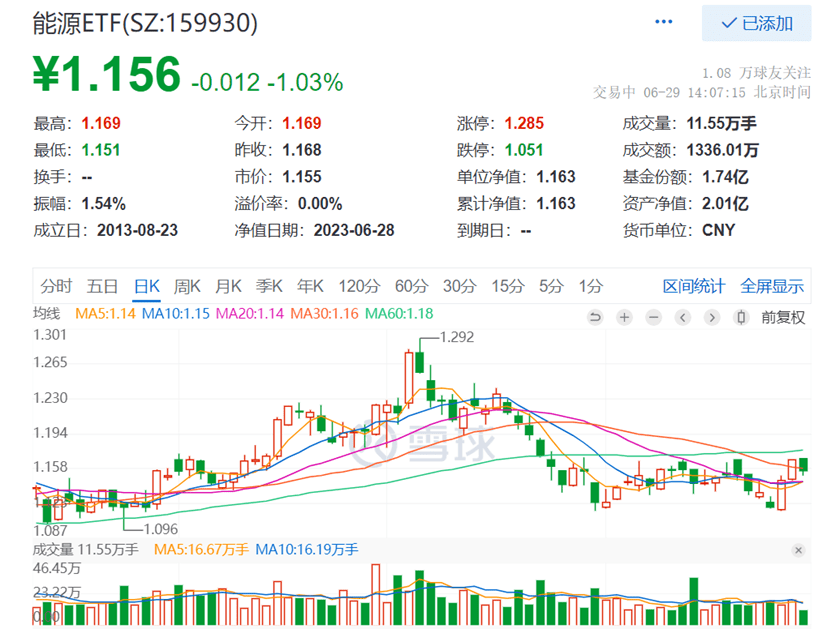Click the 已添加 watchlist button
Image resolution: width=831 pixels, height=629 pixels.
[756, 23]
